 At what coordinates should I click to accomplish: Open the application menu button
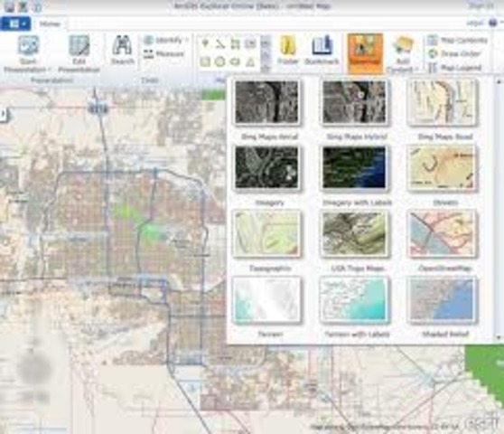pos(15,24)
